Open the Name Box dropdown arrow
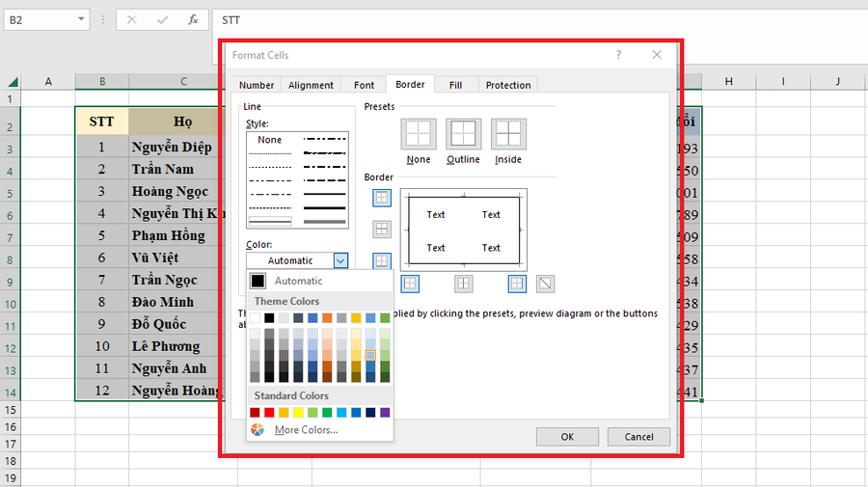This screenshot has width=868, height=487. [x=81, y=19]
